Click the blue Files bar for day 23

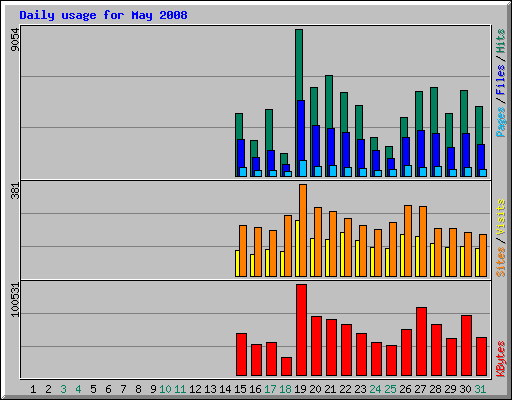click(361, 153)
